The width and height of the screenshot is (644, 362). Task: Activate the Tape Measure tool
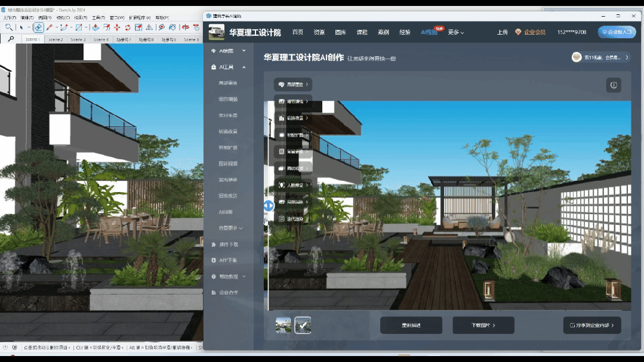pos(161,27)
